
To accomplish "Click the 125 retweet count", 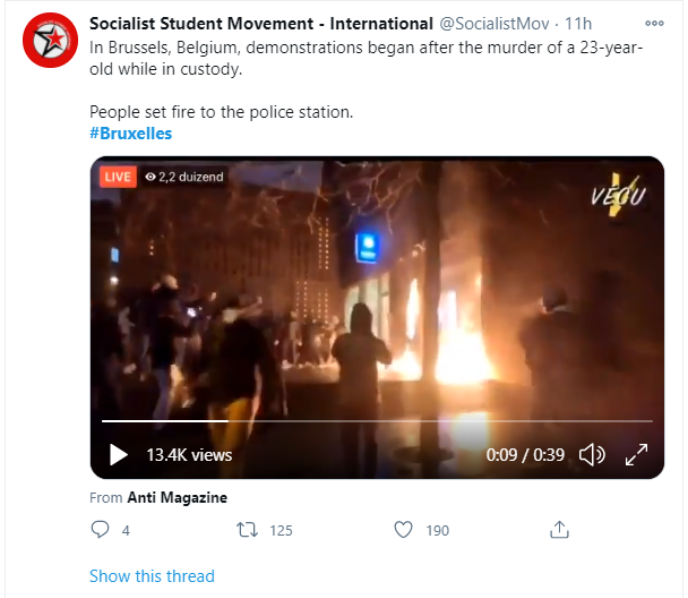I will click(x=281, y=530).
